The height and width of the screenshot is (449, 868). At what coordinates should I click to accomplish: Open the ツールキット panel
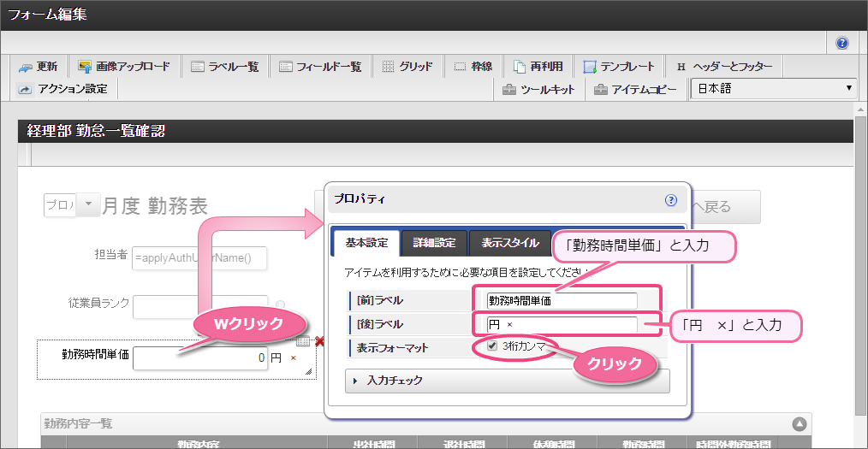pos(539,89)
